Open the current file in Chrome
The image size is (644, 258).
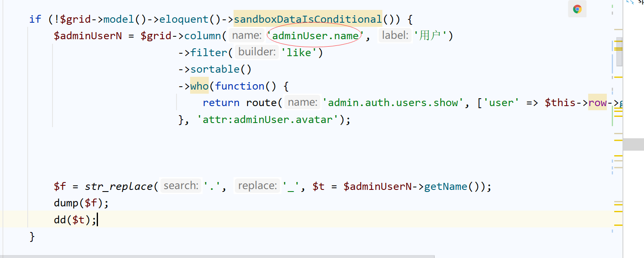(x=577, y=9)
